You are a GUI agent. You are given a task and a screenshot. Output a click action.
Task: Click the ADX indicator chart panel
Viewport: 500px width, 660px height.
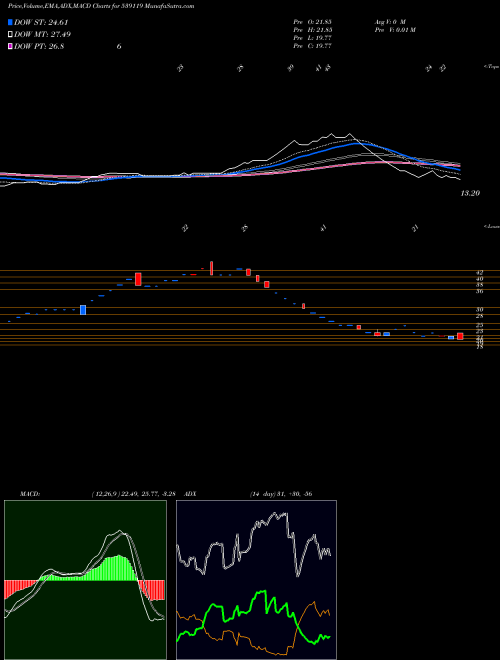click(x=256, y=580)
